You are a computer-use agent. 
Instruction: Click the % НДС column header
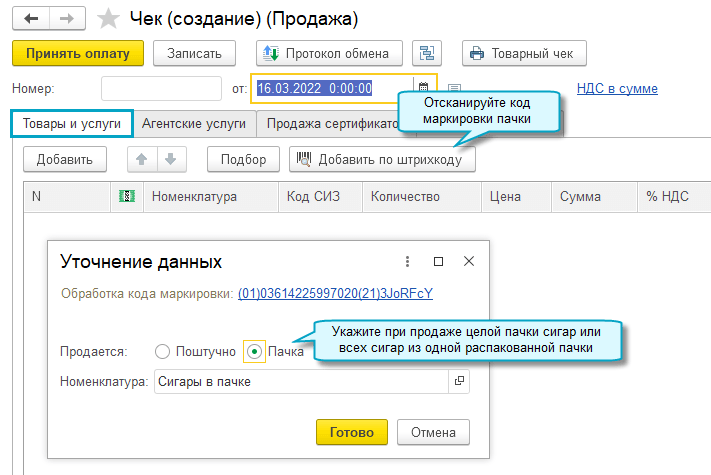click(674, 196)
